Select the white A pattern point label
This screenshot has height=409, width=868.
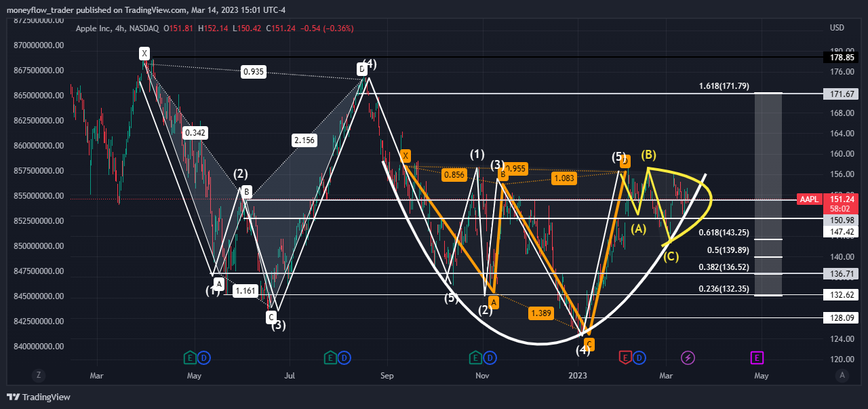(x=218, y=283)
